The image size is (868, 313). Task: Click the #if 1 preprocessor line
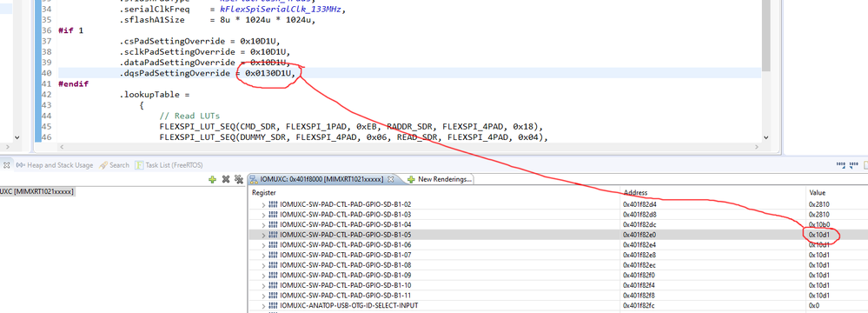[71, 31]
